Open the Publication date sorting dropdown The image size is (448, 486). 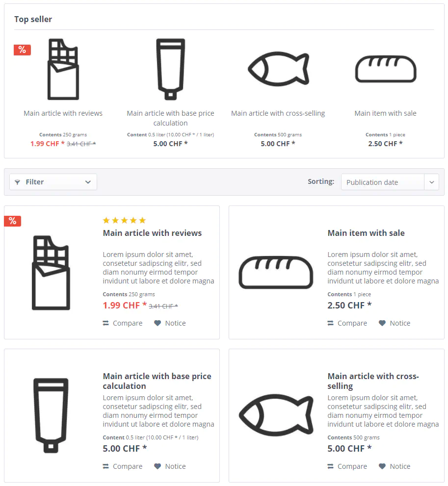[x=382, y=182]
